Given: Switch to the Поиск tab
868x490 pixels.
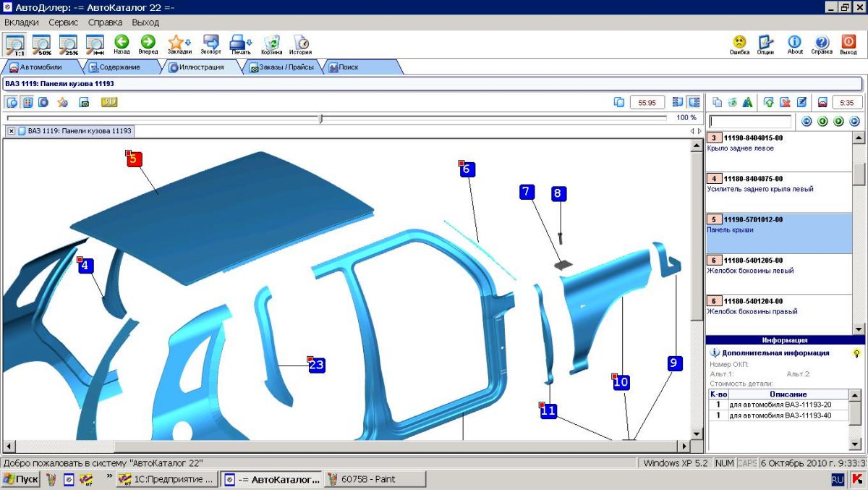Looking at the screenshot, I should pos(347,67).
